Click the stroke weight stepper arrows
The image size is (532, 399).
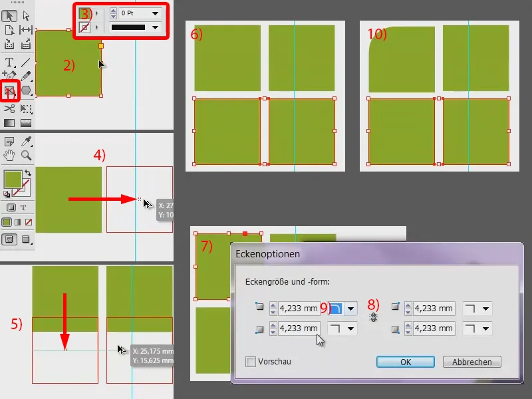[x=113, y=13]
